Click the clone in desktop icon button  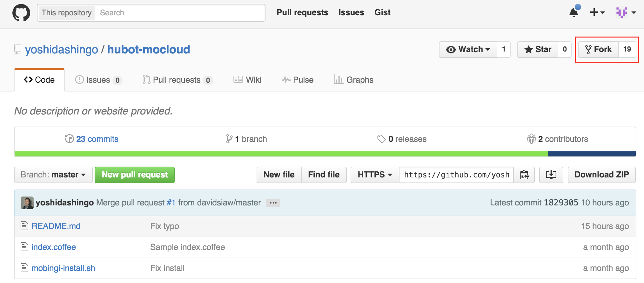551,175
